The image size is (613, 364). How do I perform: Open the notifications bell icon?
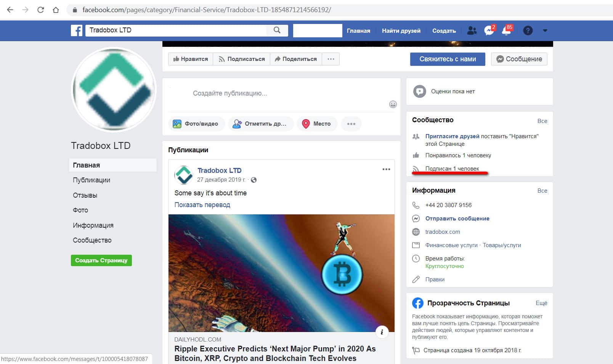point(506,30)
